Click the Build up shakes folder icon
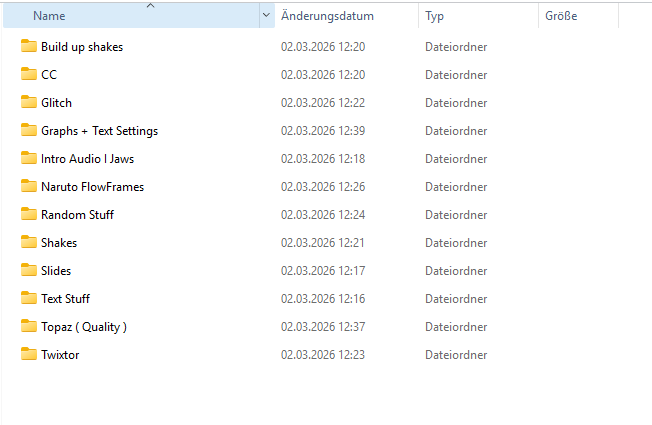This screenshot has height=425, width=652. (x=28, y=47)
